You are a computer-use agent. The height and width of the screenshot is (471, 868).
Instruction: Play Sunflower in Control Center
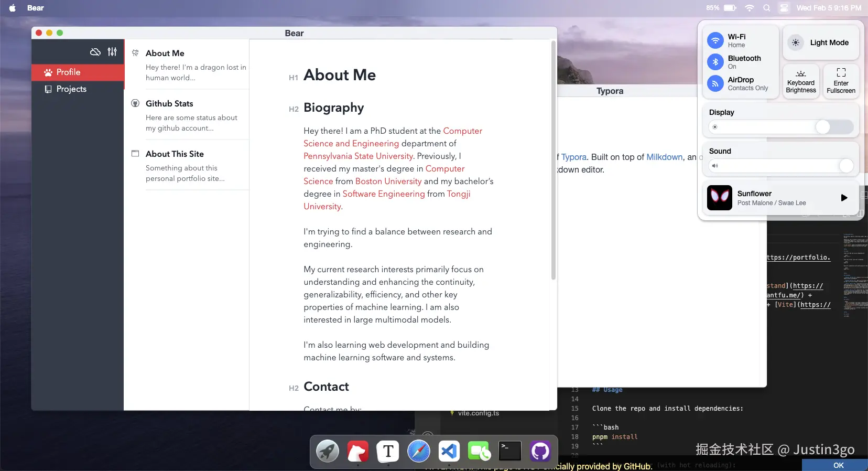pos(844,198)
